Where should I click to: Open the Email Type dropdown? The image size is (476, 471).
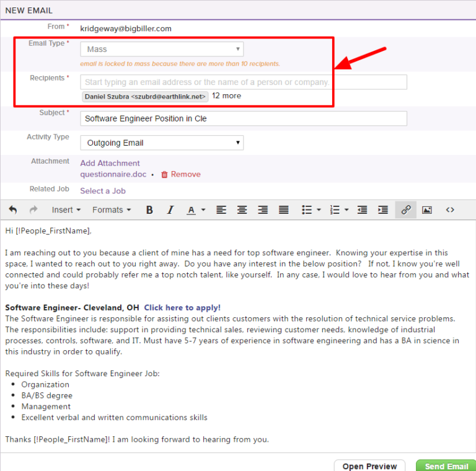tap(162, 49)
